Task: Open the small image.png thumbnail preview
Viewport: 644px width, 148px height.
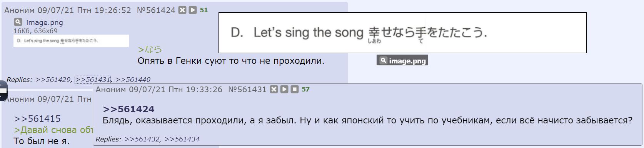Action: 71,41
